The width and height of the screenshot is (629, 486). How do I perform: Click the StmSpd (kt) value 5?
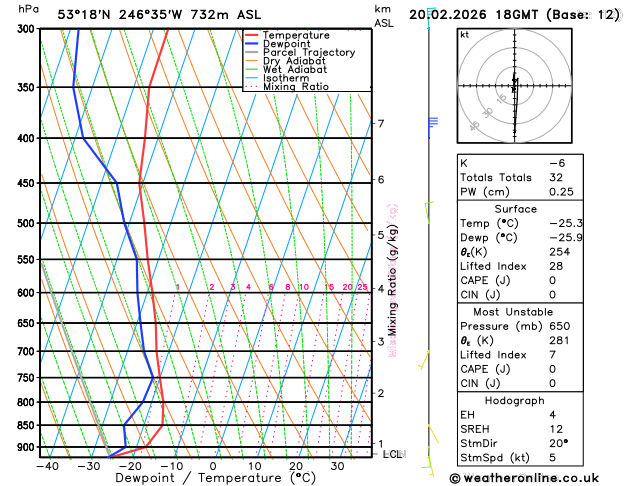click(x=553, y=458)
